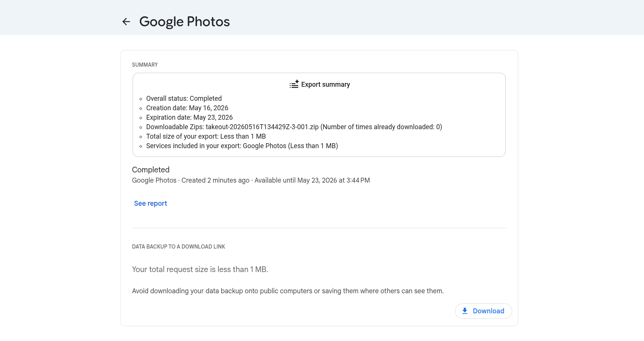Select 'Services included in your export' line
This screenshot has height=341, width=644.
pyautogui.click(x=242, y=146)
